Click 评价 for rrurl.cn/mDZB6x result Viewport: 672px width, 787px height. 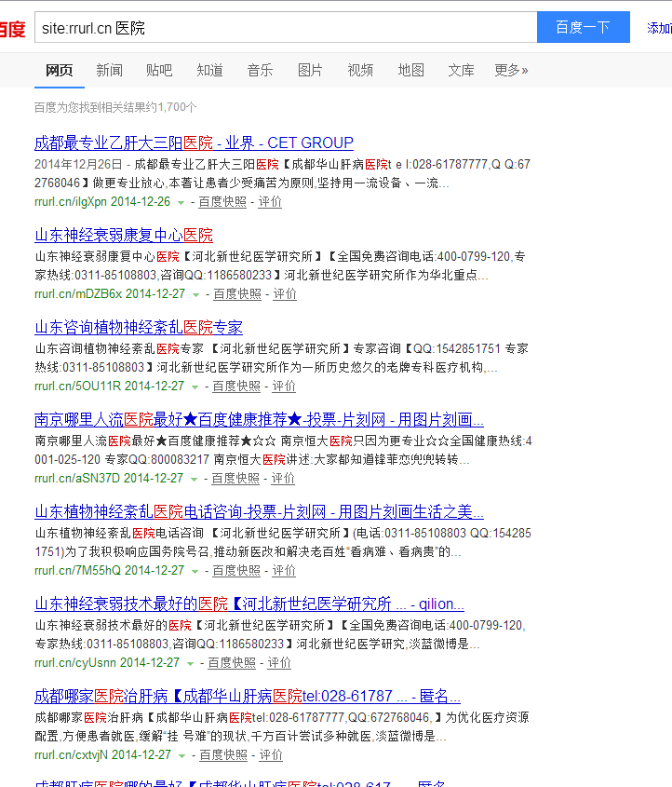point(286,294)
